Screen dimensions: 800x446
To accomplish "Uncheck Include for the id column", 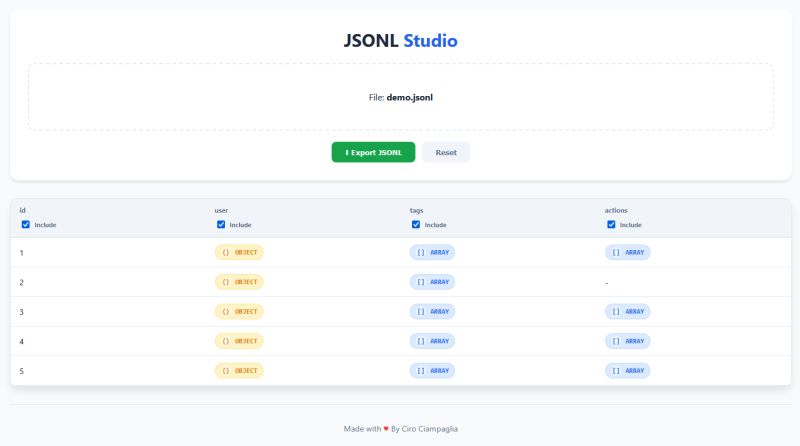I will click(26, 225).
